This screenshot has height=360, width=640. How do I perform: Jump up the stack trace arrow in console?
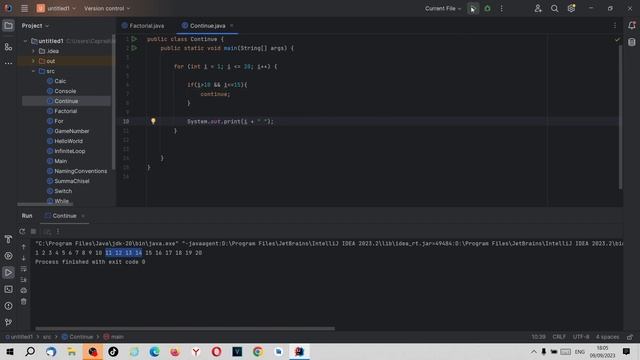[23, 247]
